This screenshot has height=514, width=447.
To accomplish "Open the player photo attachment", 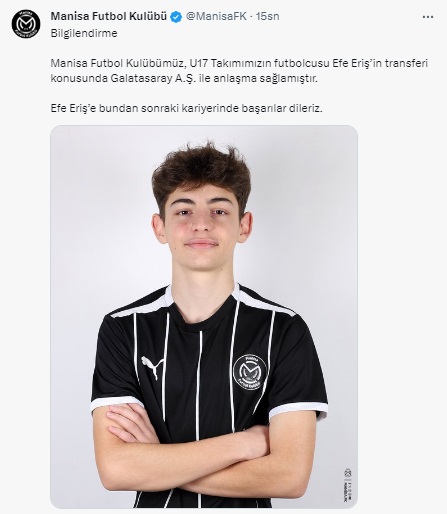I will click(204, 317).
